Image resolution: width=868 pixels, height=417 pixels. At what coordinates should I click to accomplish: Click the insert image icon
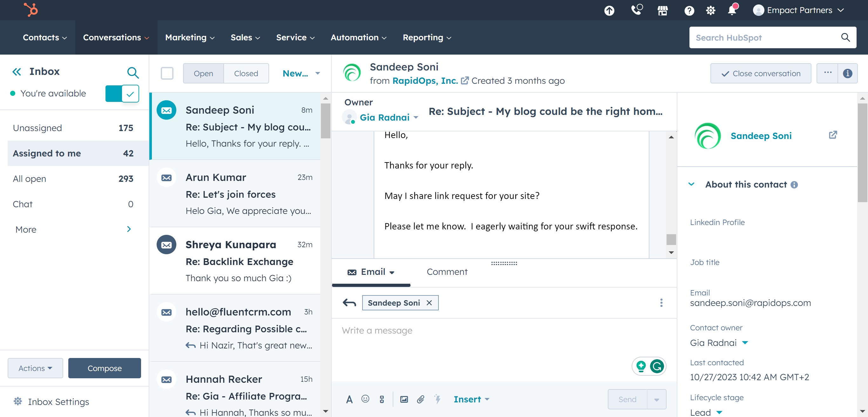[x=404, y=399]
